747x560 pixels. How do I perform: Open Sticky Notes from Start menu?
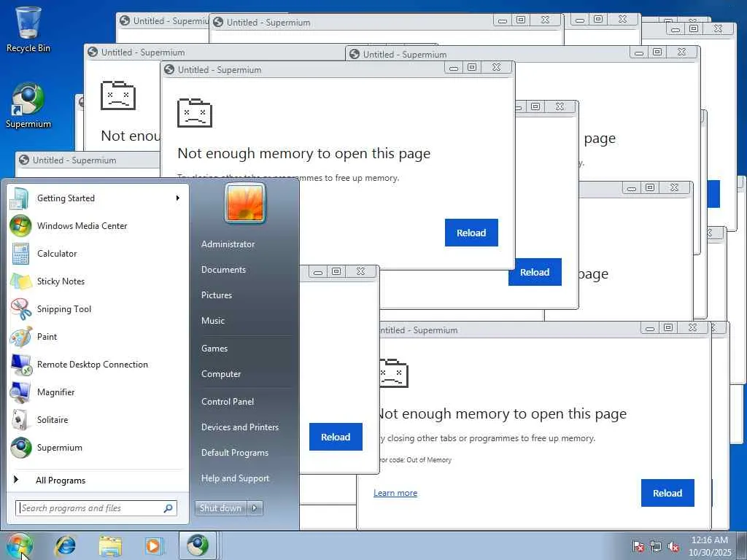98,281
